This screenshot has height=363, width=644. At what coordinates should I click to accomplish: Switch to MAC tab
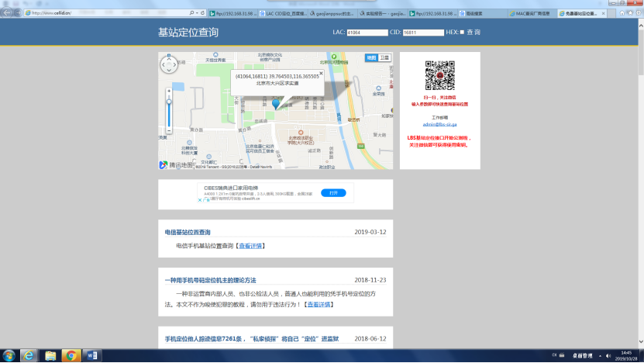(x=532, y=13)
